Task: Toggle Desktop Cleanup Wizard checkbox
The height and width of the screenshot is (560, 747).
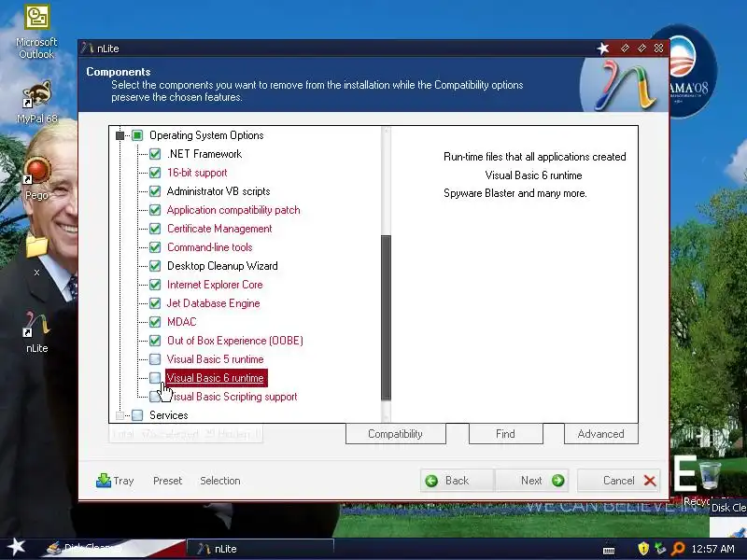Action: coord(155,266)
